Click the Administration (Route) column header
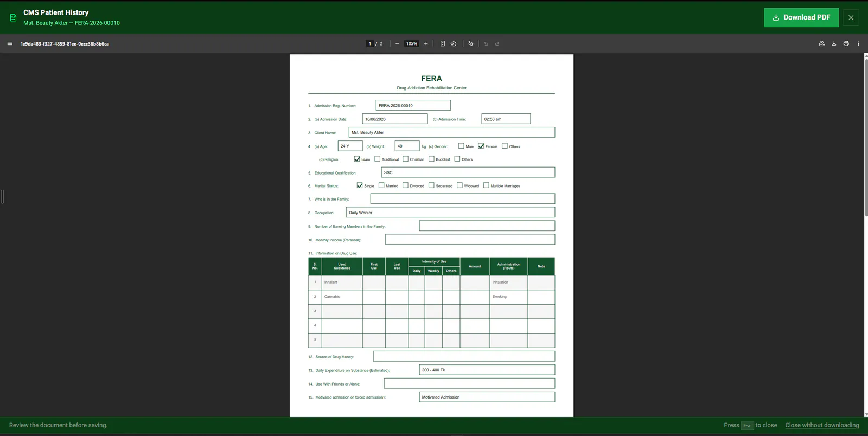 pyautogui.click(x=508, y=266)
